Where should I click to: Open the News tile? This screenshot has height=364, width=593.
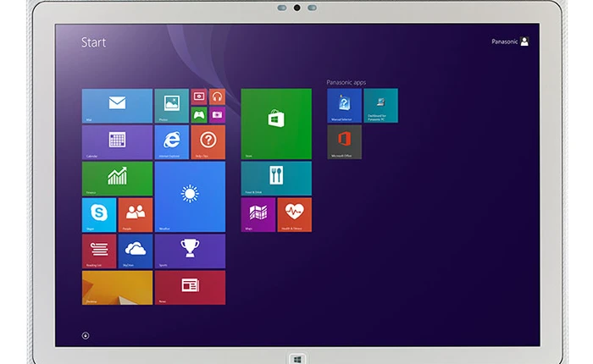pyautogui.click(x=190, y=287)
